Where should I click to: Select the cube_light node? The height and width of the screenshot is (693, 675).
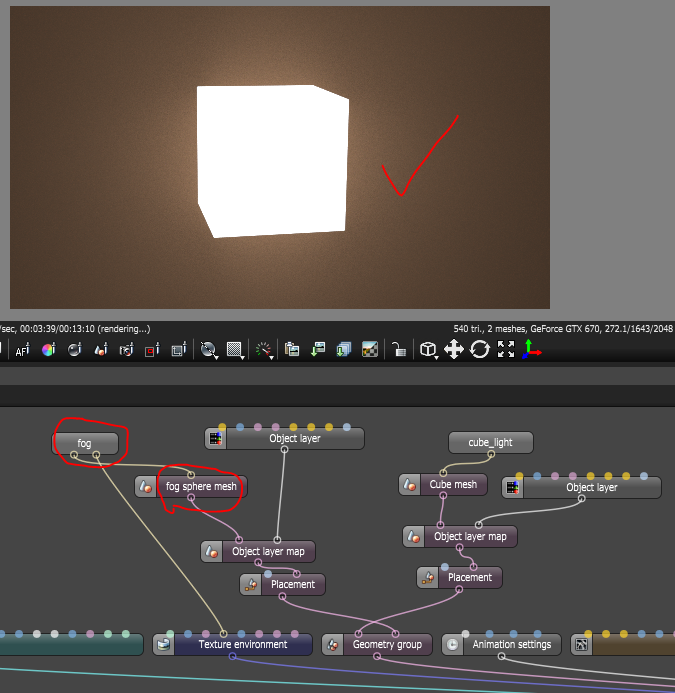tap(490, 442)
